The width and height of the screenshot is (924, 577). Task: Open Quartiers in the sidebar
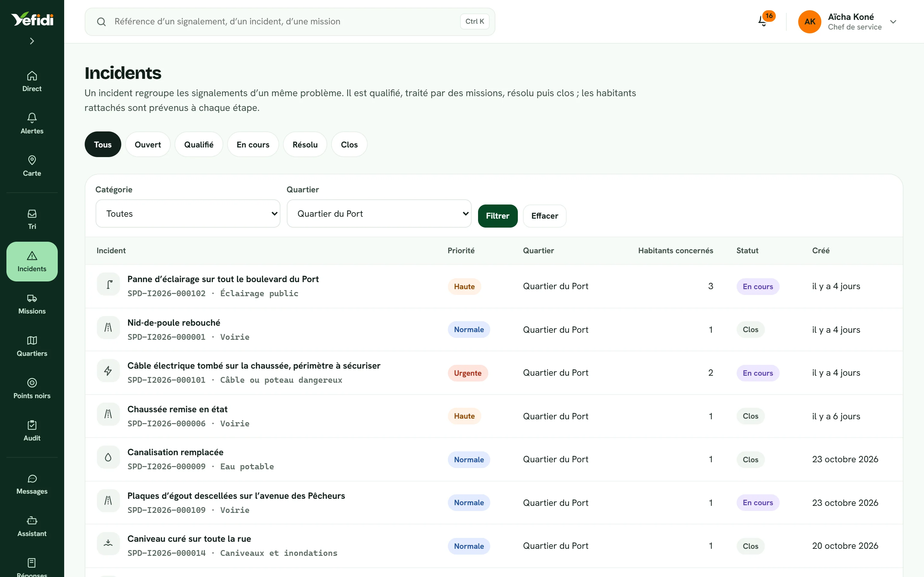click(32, 346)
